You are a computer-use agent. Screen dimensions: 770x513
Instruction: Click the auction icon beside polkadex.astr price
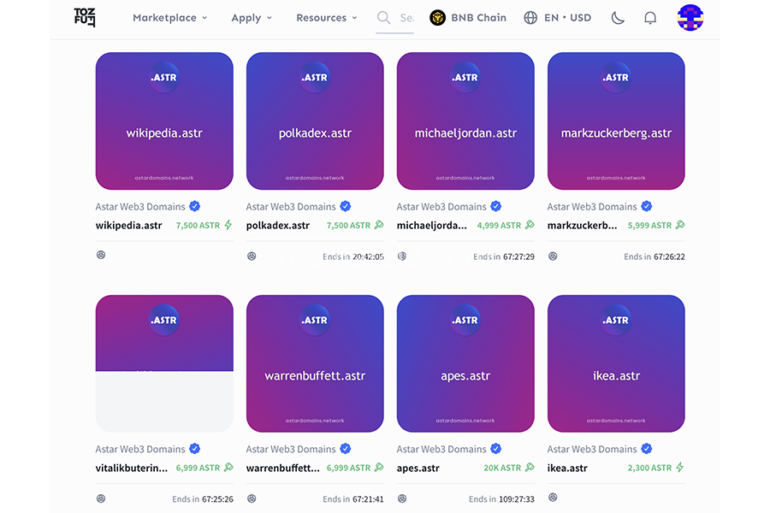pyautogui.click(x=380, y=226)
